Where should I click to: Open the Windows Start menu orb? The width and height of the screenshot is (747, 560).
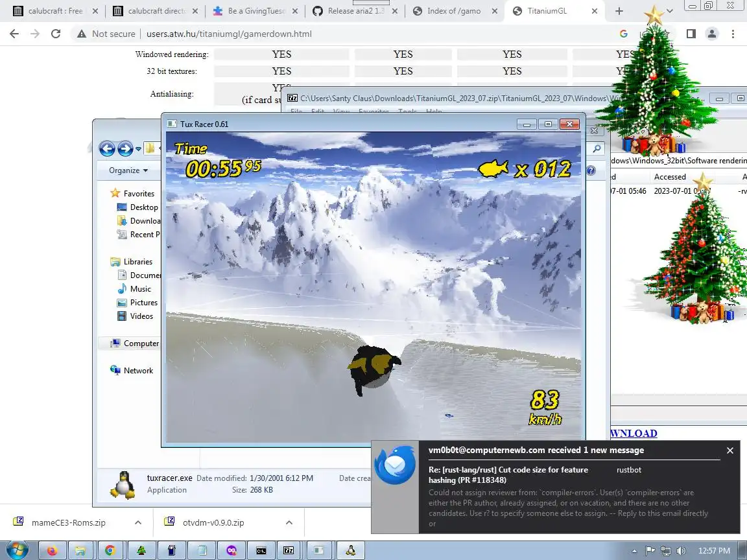(17, 550)
